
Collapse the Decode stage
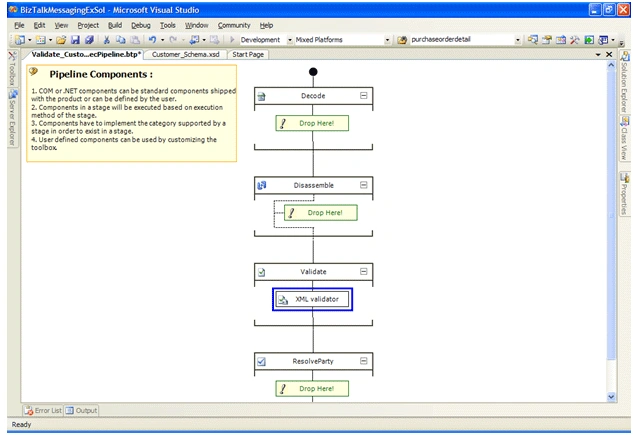(x=364, y=96)
